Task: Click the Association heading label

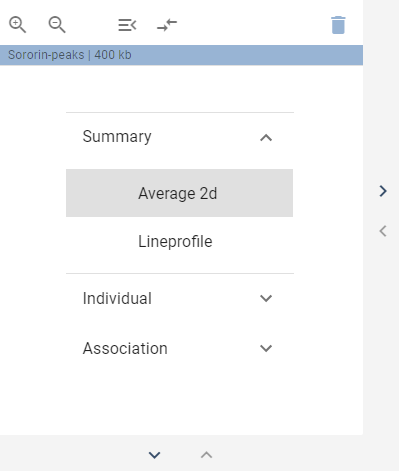Action: coord(125,348)
